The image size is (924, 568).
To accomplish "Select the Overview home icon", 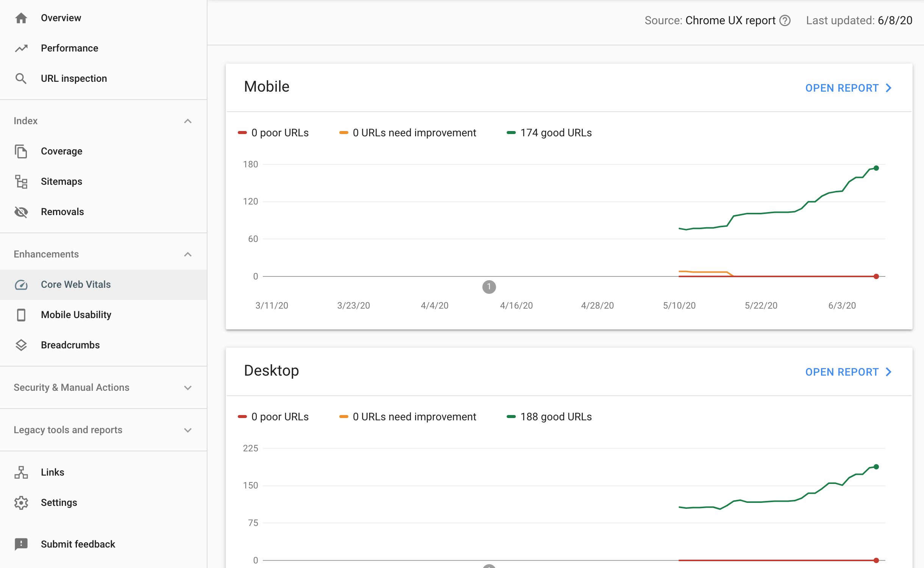I will pos(21,17).
